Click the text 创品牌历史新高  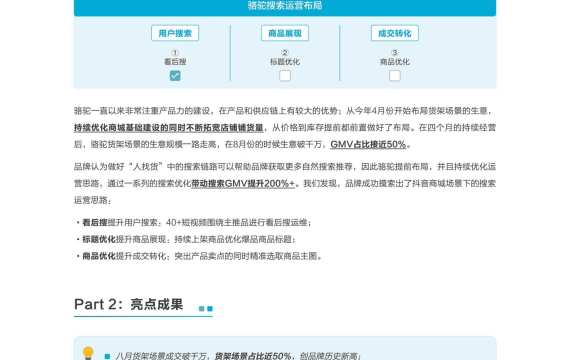(x=329, y=356)
